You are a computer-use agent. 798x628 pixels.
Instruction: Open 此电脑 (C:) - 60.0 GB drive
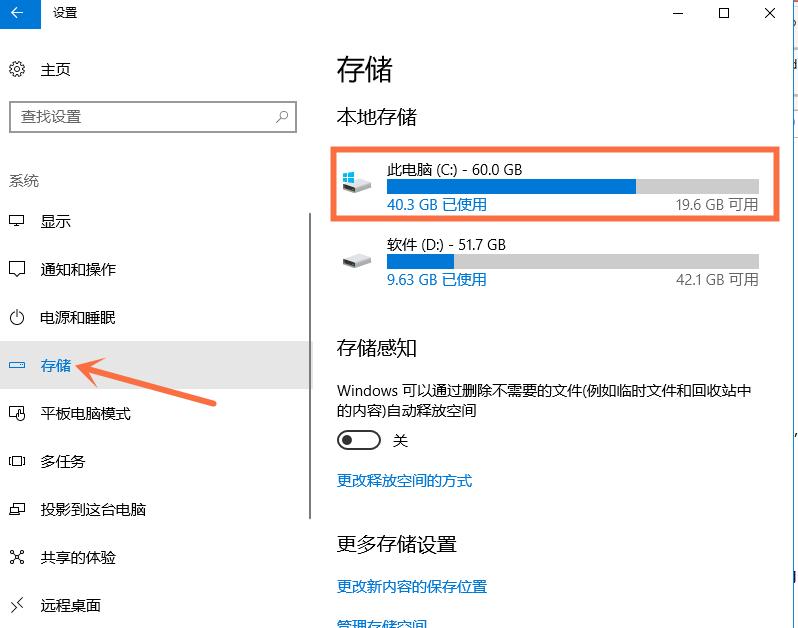click(555, 184)
